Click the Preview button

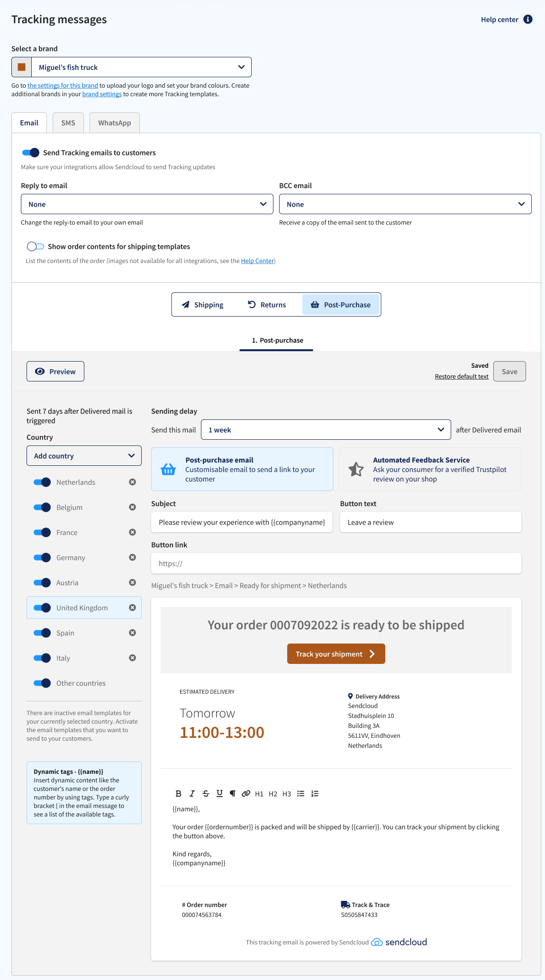point(55,372)
